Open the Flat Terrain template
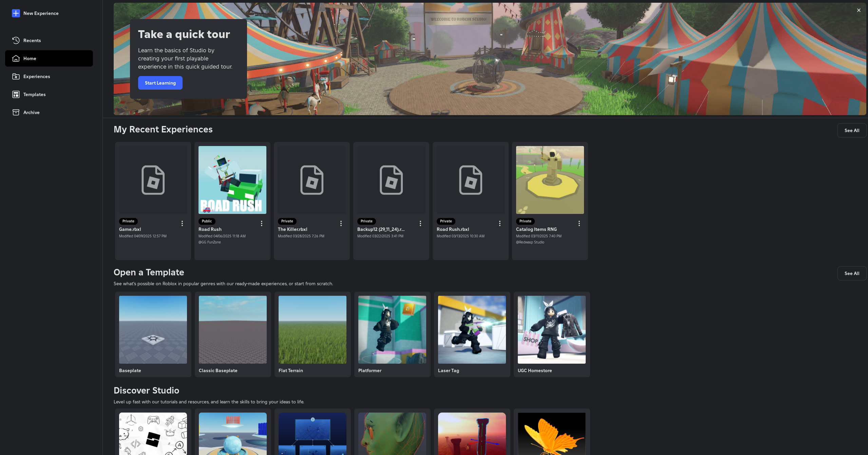The height and width of the screenshot is (455, 868). coord(312,329)
